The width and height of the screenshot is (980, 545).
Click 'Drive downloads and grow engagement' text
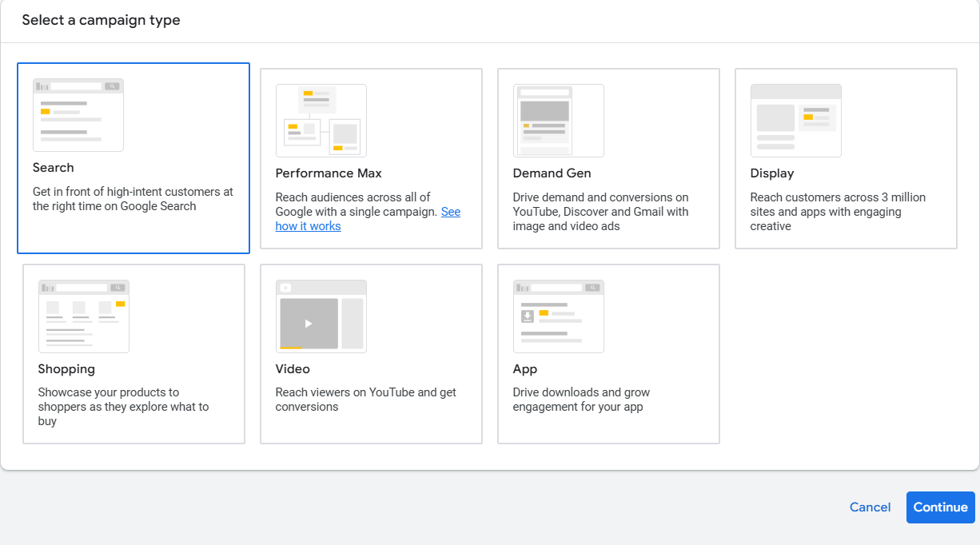[x=582, y=400]
